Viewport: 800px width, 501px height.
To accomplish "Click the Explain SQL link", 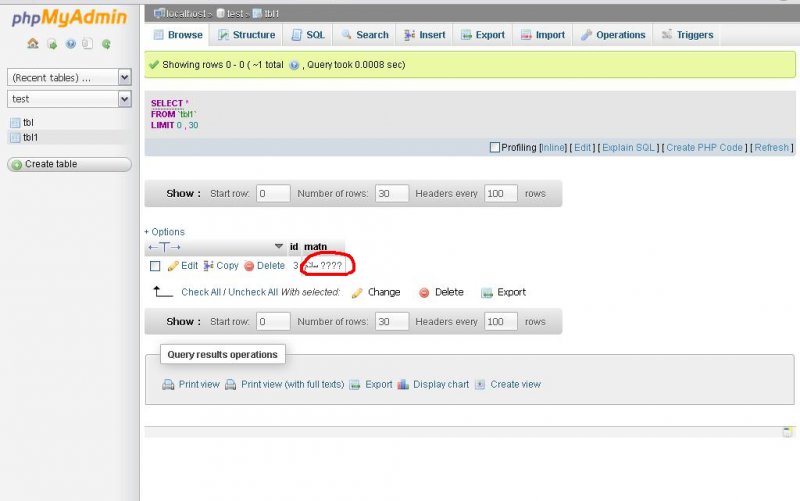I will (629, 147).
